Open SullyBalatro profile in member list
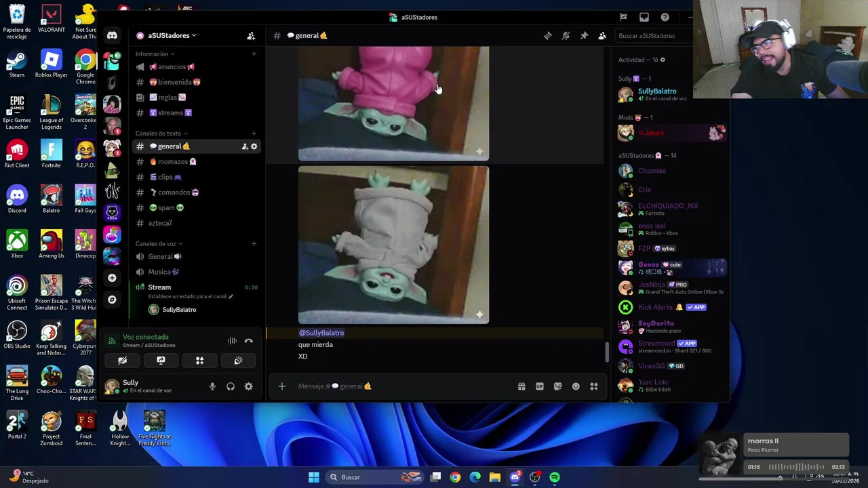The width and height of the screenshot is (868, 488). [671, 94]
